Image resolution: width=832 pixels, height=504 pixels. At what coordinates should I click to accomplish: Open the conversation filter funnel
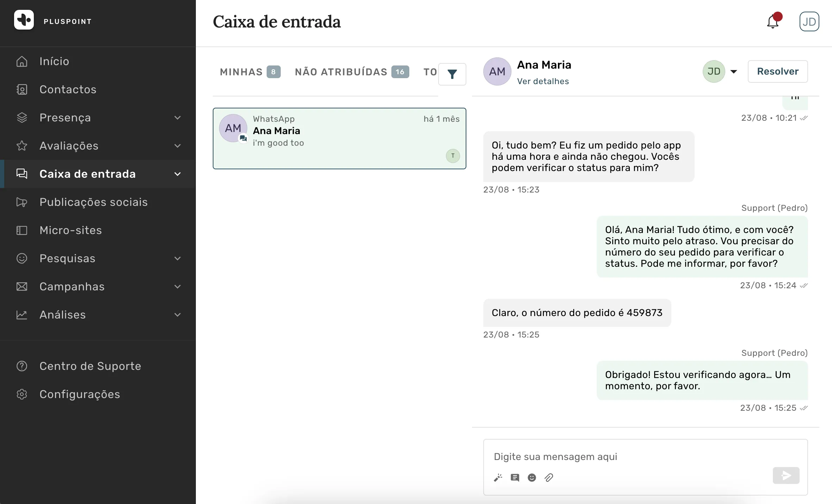[x=452, y=74]
